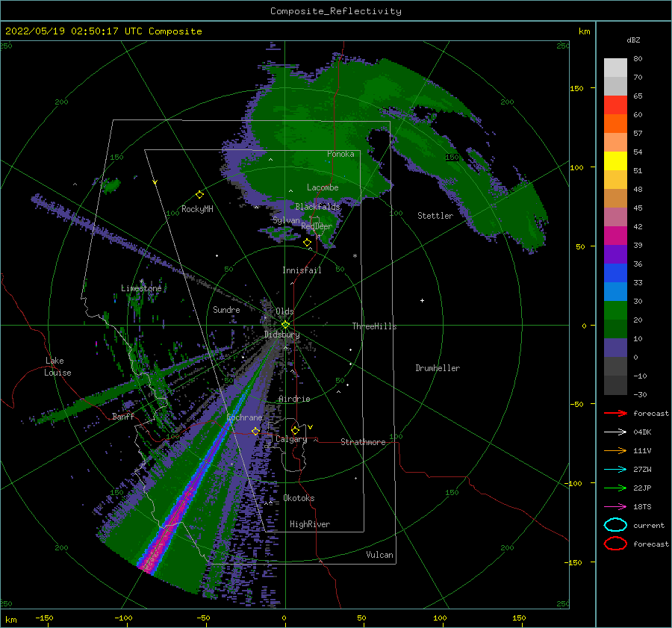
Task: Click the Sundre city label
Action: tap(226, 309)
